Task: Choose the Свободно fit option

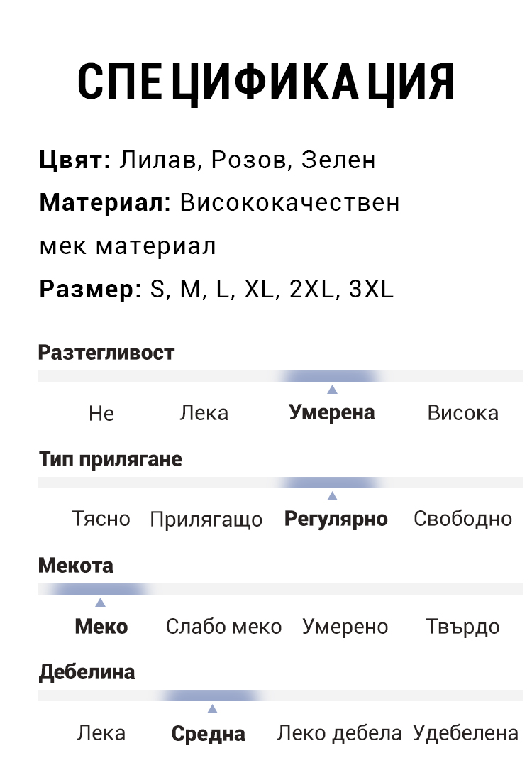Action: tap(463, 519)
